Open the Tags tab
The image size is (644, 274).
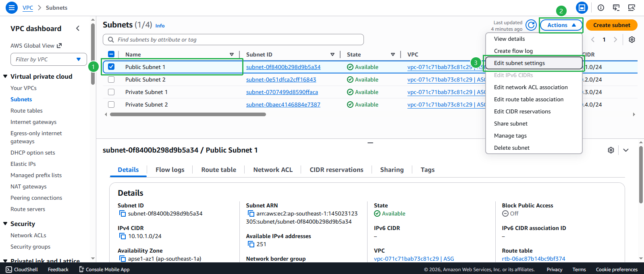pyautogui.click(x=428, y=170)
